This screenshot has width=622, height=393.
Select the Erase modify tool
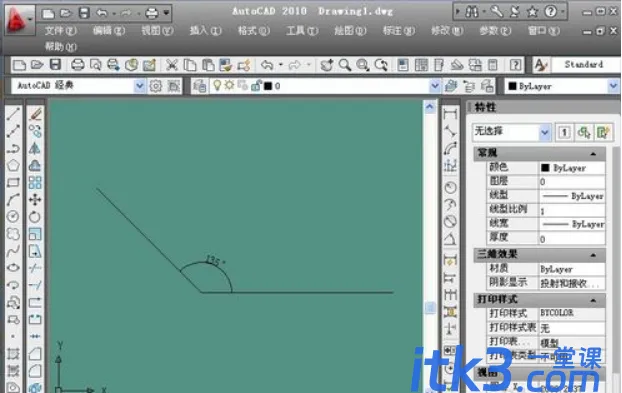35,114
